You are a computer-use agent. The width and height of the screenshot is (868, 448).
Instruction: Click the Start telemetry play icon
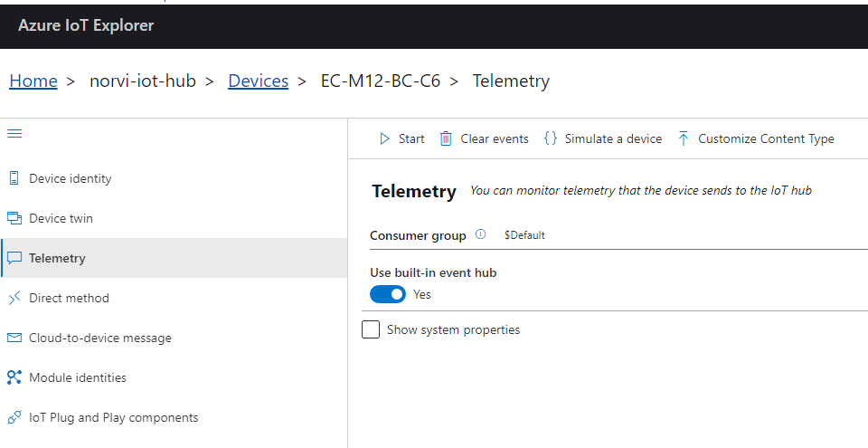(x=384, y=138)
